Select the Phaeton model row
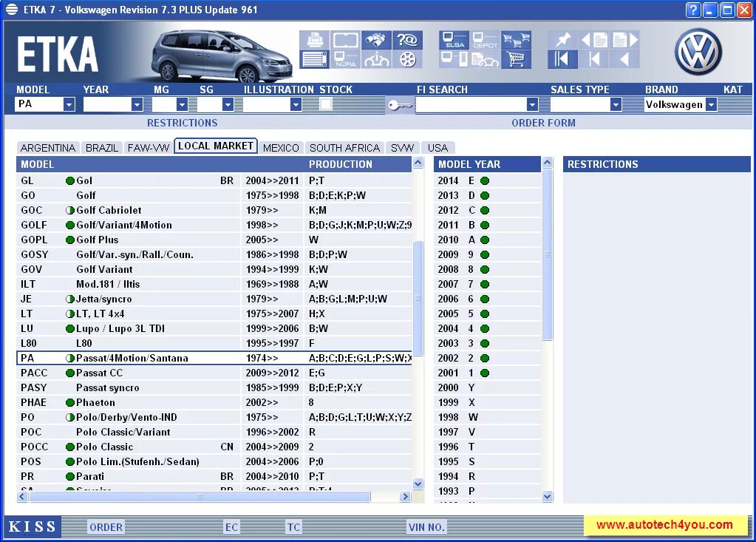756x542 pixels. point(214,402)
